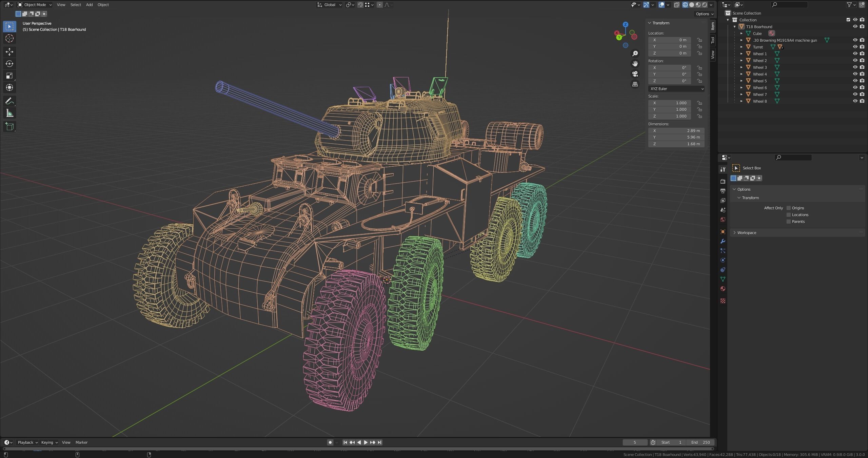Switch to the View sidebar tab
Image resolution: width=868 pixels, height=458 pixels.
(x=713, y=55)
